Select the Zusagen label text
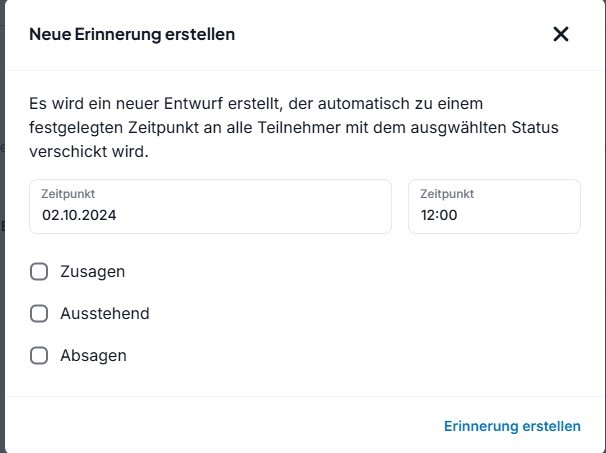Viewport: 606px width, 453px height. click(x=92, y=272)
